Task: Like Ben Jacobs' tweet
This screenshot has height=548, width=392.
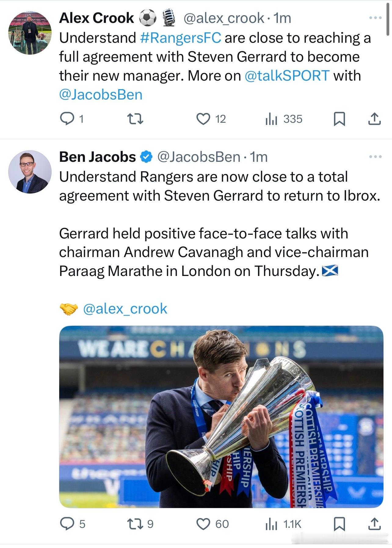Action: [203, 524]
